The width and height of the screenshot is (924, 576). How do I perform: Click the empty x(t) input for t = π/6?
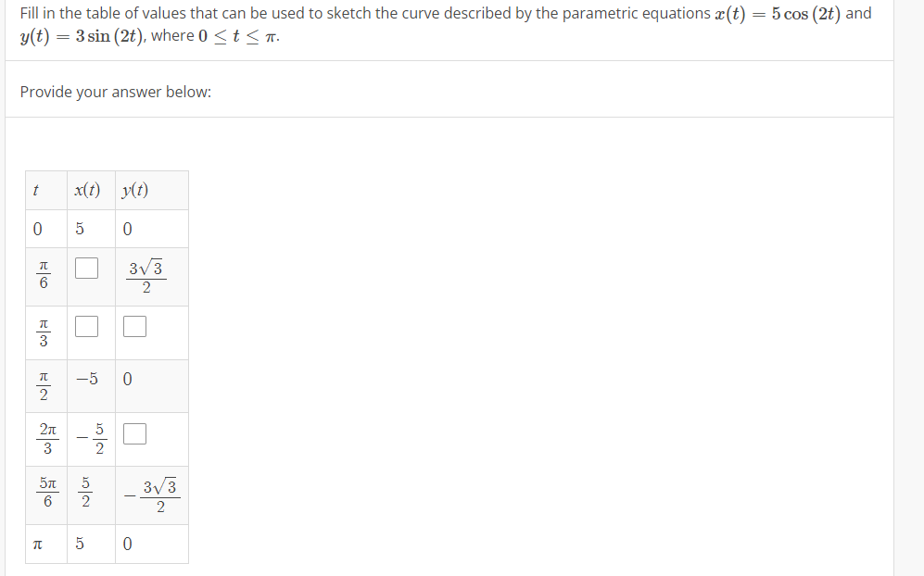tap(89, 269)
